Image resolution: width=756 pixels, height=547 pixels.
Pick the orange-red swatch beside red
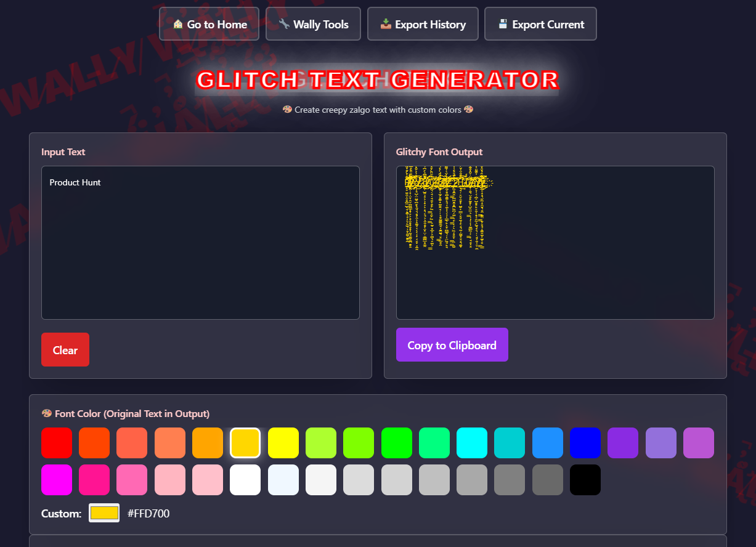tap(94, 443)
